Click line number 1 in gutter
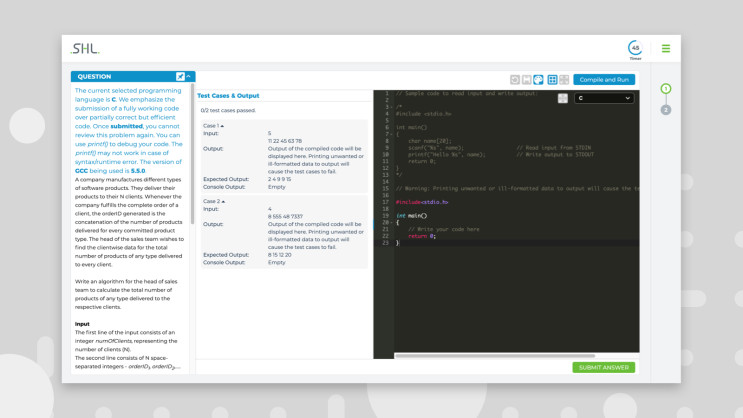 (387, 93)
